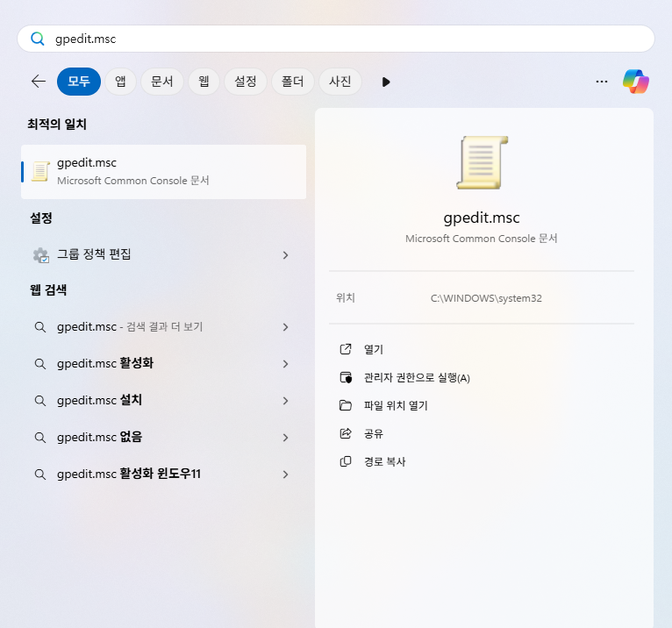The height and width of the screenshot is (628, 672).
Task: Switch to the 사진 filter tab
Action: point(340,82)
